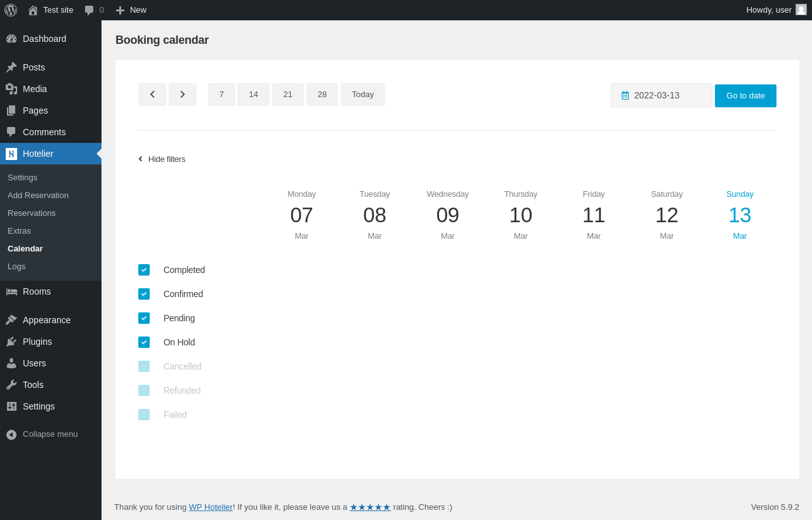Go to previous week with left chevron

(x=152, y=95)
